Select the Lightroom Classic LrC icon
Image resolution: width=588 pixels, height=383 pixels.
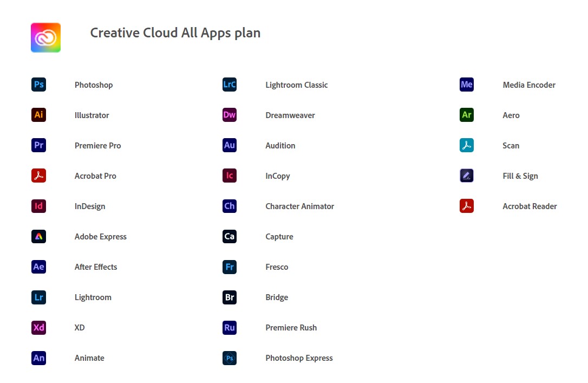[x=230, y=85]
